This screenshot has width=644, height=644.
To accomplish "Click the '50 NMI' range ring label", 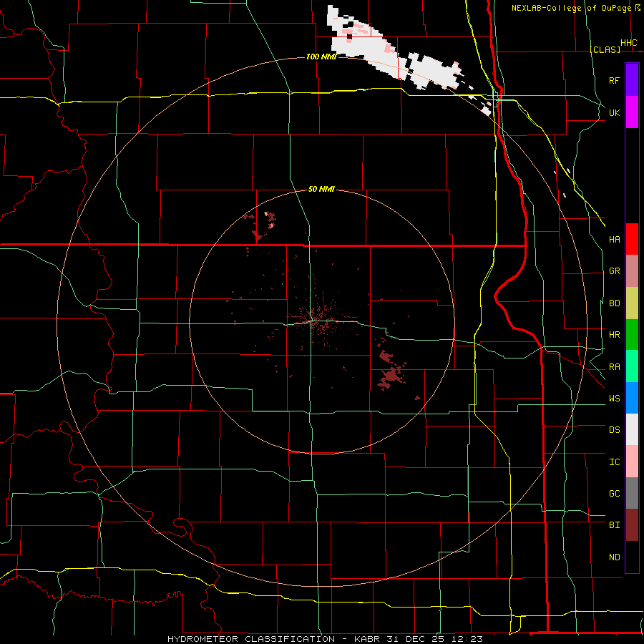I will point(321,189).
